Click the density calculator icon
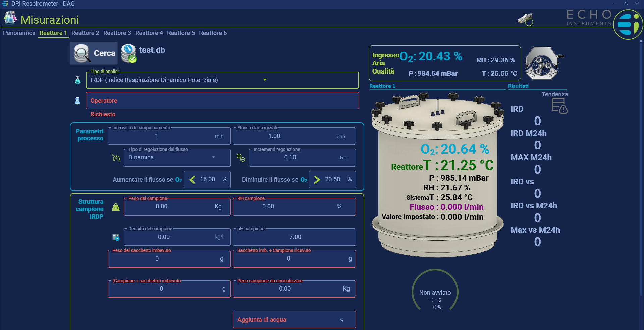Viewport: 644px width, 330px height. (116, 237)
